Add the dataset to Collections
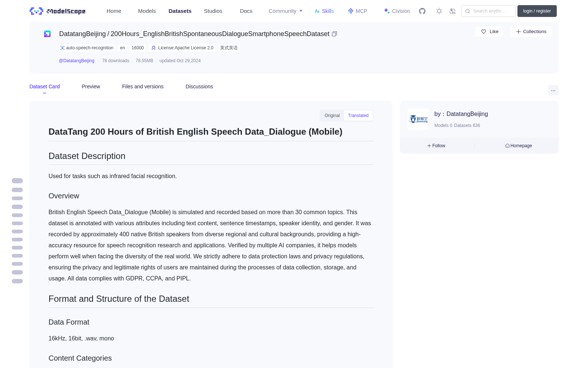Screen dimensions: 588x368 coord(531,32)
